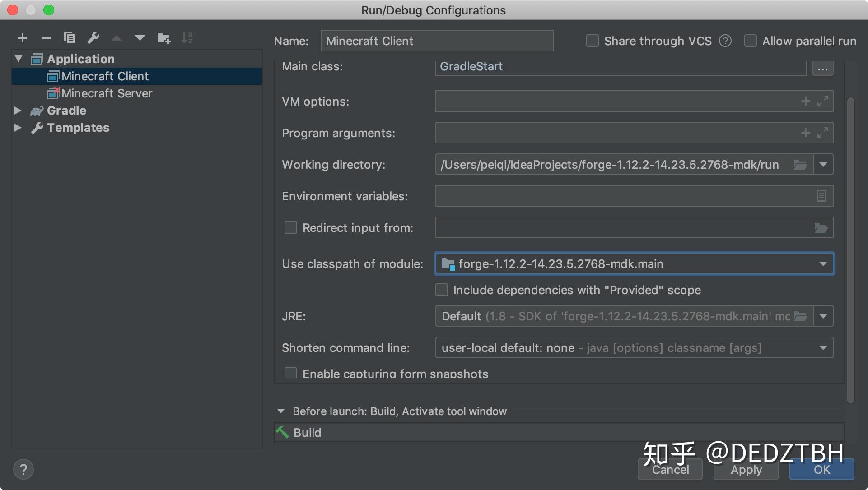Open the Use classpath of module dropdown
Viewport: 868px width, 490px height.
click(823, 263)
